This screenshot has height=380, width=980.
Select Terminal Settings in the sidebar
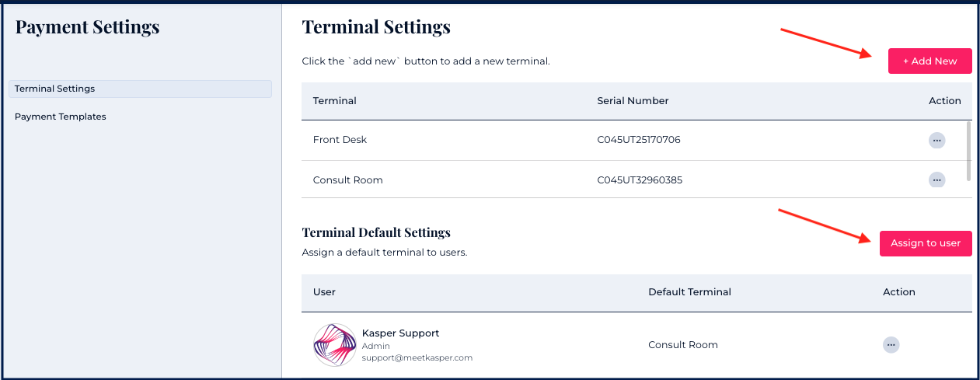coord(140,89)
